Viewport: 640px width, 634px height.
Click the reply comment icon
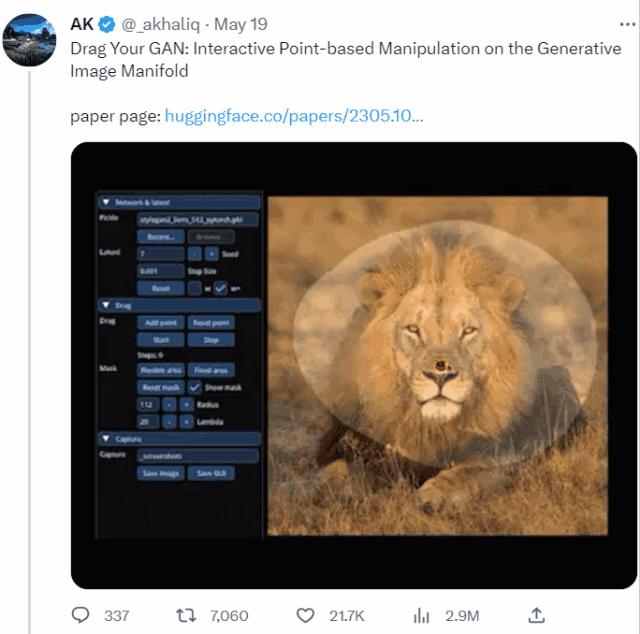[x=82, y=615]
